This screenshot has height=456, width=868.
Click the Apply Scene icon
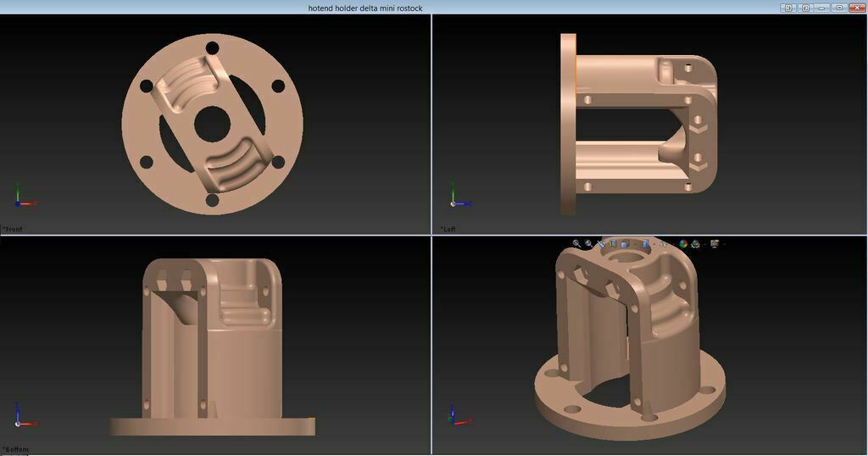(695, 244)
